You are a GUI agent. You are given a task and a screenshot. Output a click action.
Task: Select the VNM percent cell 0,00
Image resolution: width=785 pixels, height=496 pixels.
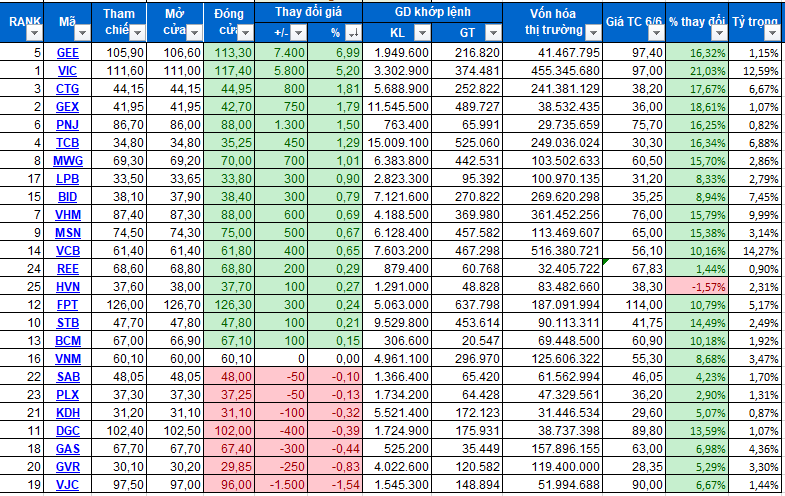(x=335, y=359)
